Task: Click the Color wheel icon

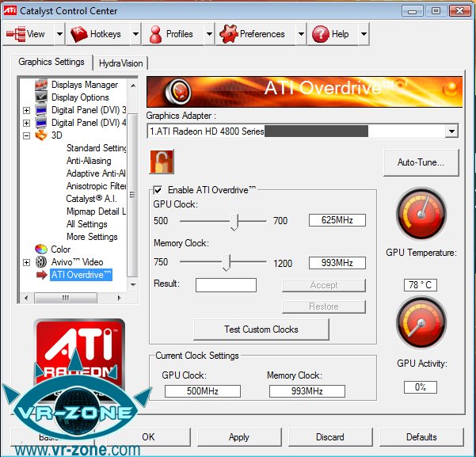Action: (41, 249)
